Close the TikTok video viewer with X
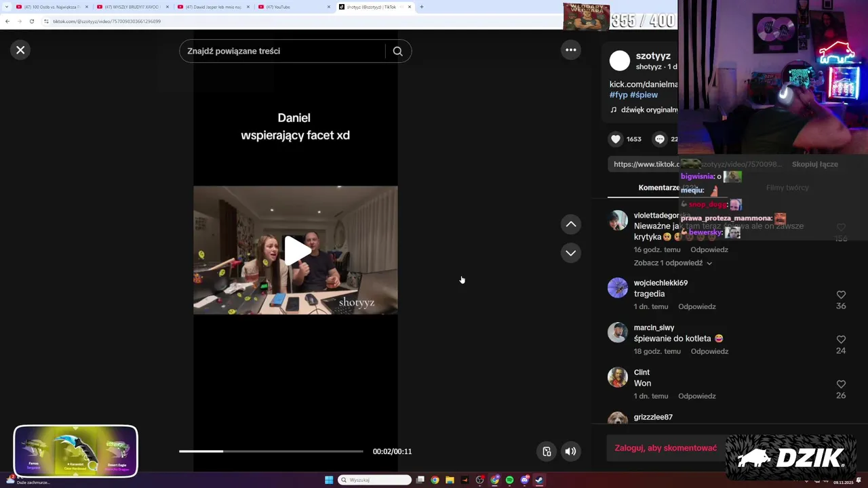Viewport: 868px width, 488px height. click(20, 50)
